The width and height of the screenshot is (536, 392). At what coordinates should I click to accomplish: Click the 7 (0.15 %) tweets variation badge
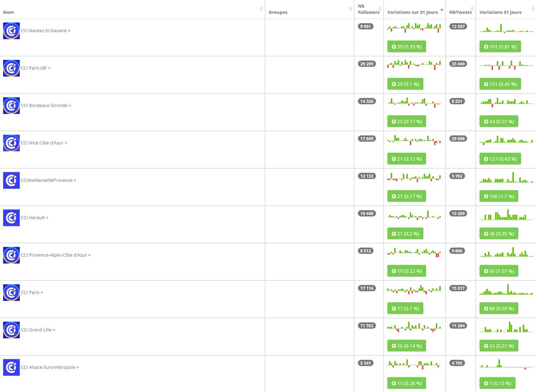point(497,383)
